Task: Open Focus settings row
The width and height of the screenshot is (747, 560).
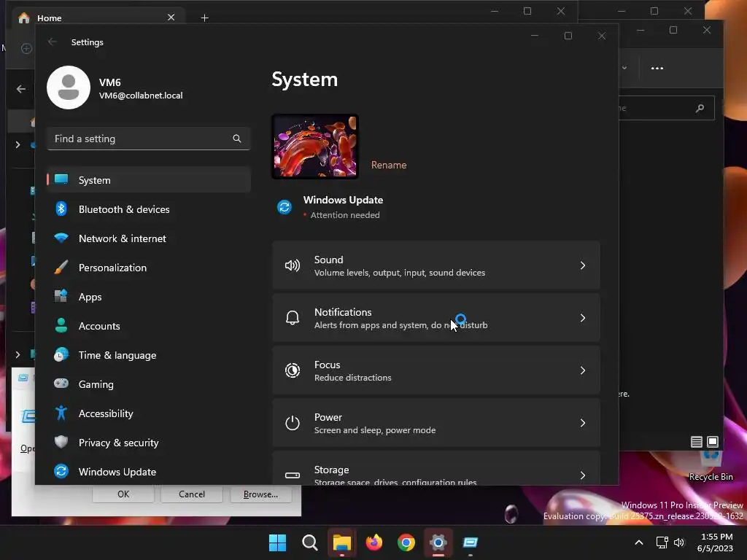Action: [436, 370]
